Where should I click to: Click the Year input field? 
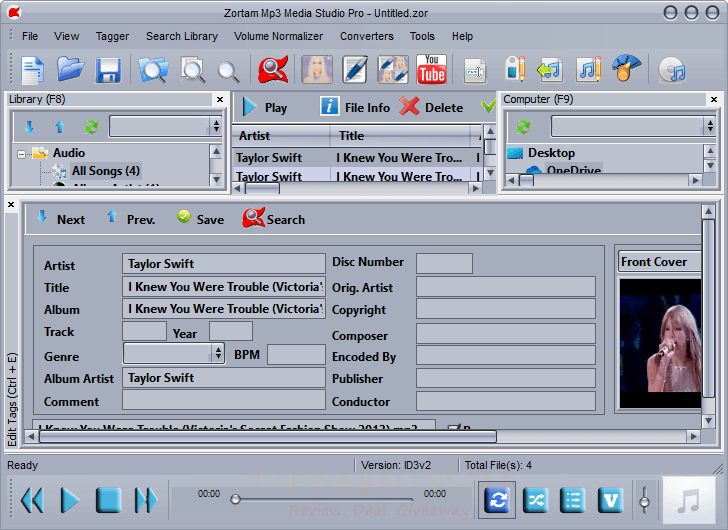point(231,331)
